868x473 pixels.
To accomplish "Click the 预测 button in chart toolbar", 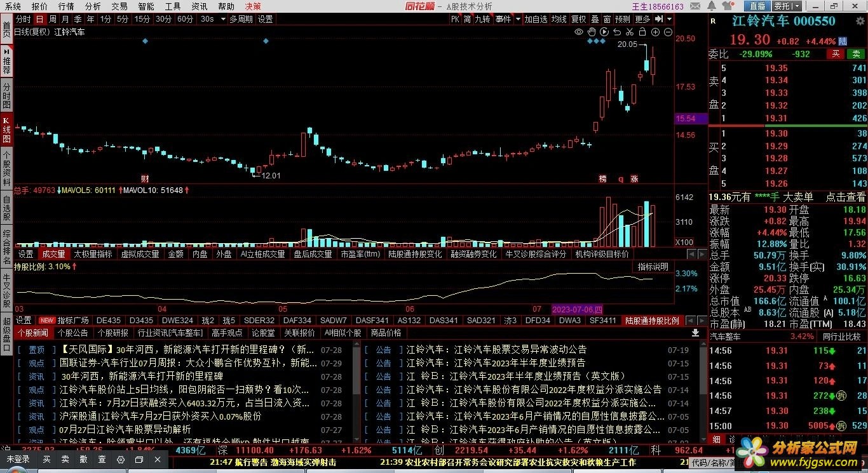I will (x=623, y=19).
